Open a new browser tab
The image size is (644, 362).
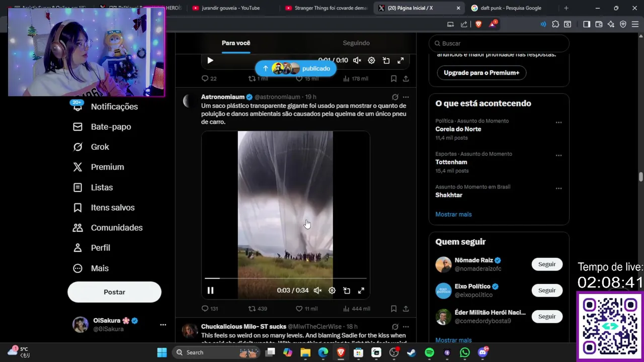click(566, 8)
